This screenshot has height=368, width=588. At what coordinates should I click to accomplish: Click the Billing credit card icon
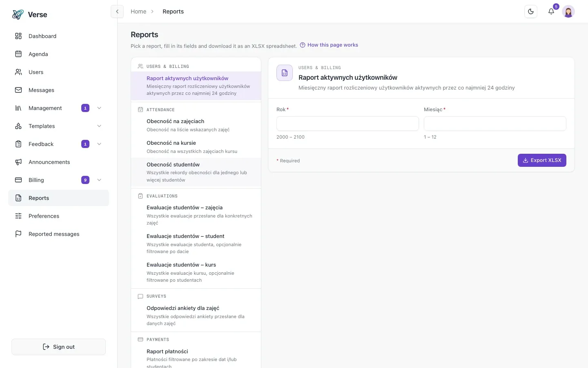pyautogui.click(x=18, y=180)
